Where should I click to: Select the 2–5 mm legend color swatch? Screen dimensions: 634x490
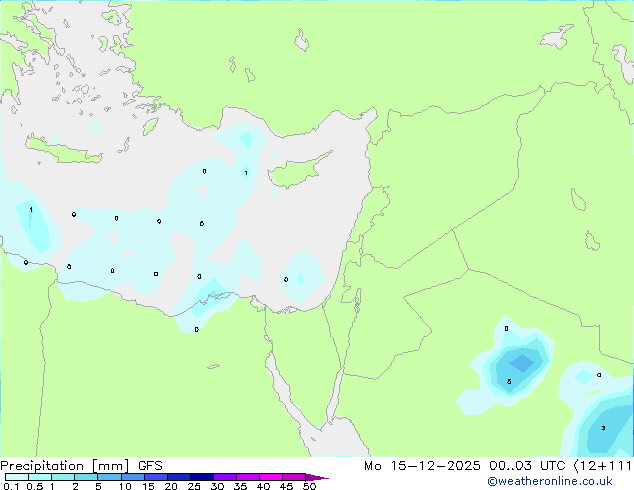[86, 477]
